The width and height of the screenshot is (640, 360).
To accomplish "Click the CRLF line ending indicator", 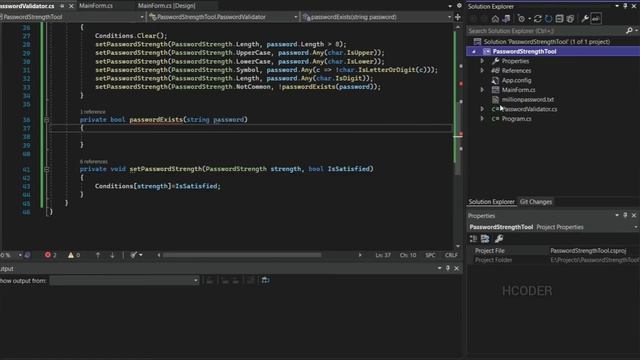I will point(451,255).
